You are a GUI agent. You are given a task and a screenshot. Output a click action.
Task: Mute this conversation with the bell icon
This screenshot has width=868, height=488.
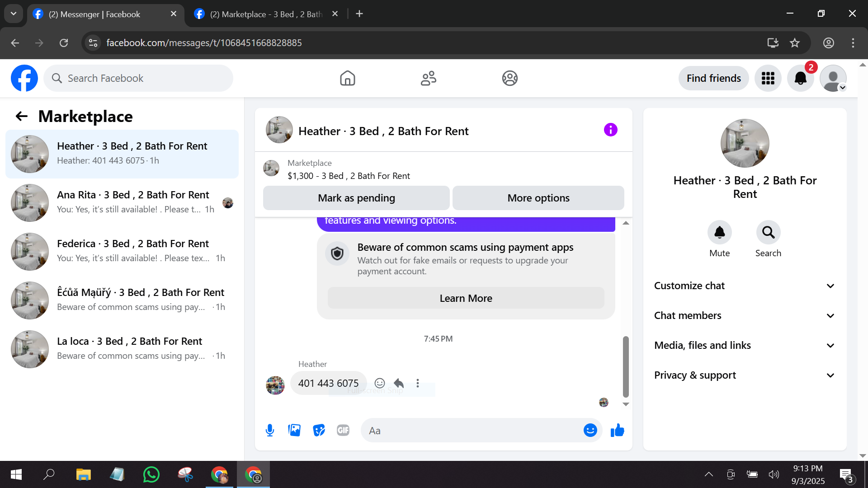[x=719, y=232]
